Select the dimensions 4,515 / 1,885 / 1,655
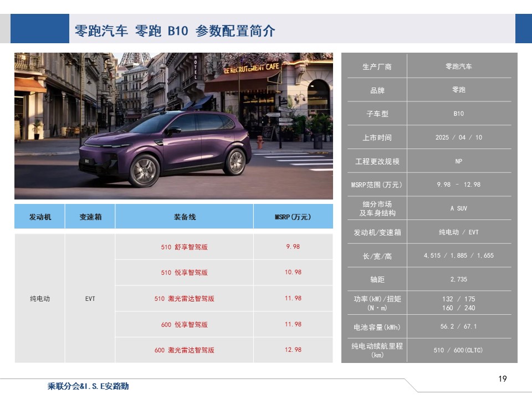Viewport: 532px width, 399px height. point(458,255)
